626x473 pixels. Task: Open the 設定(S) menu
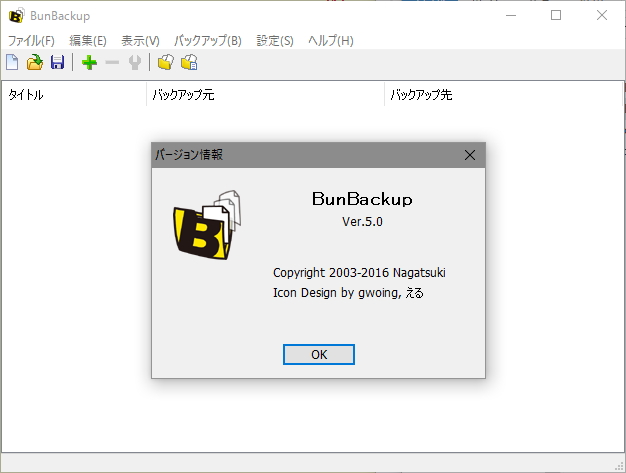(275, 41)
